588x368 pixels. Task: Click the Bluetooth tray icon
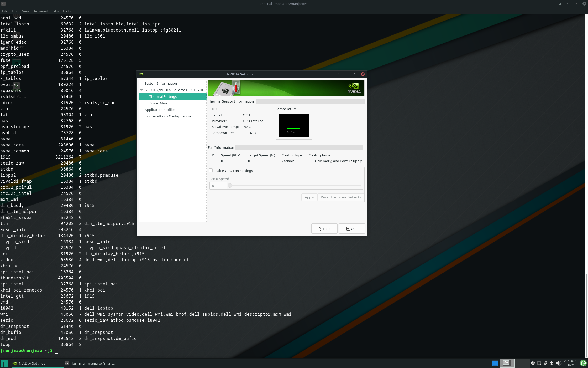(552, 363)
